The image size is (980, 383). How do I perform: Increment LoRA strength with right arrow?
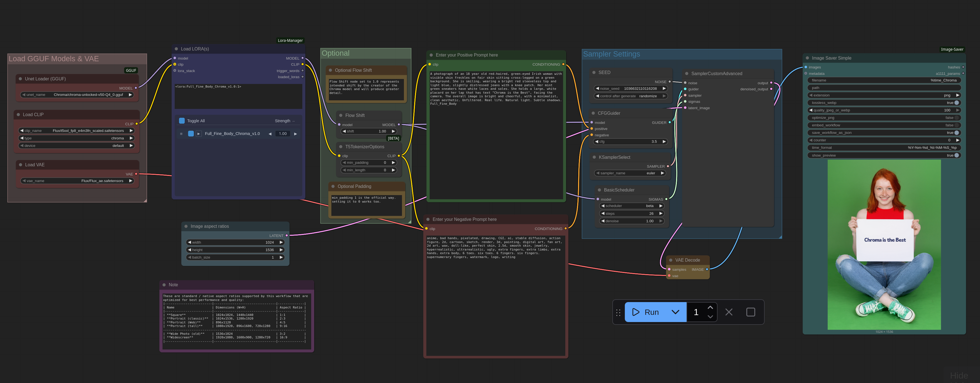pyautogui.click(x=295, y=134)
